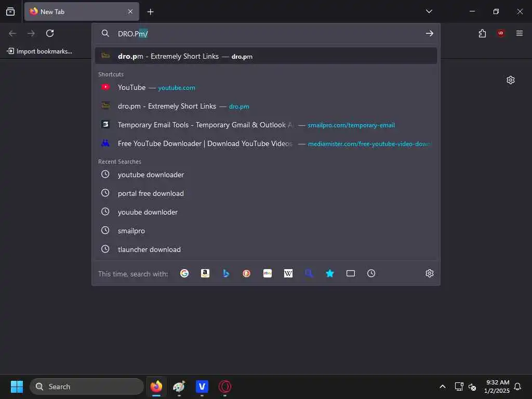Expand the list all tabs chevron
The width and height of the screenshot is (532, 399).
[429, 11]
